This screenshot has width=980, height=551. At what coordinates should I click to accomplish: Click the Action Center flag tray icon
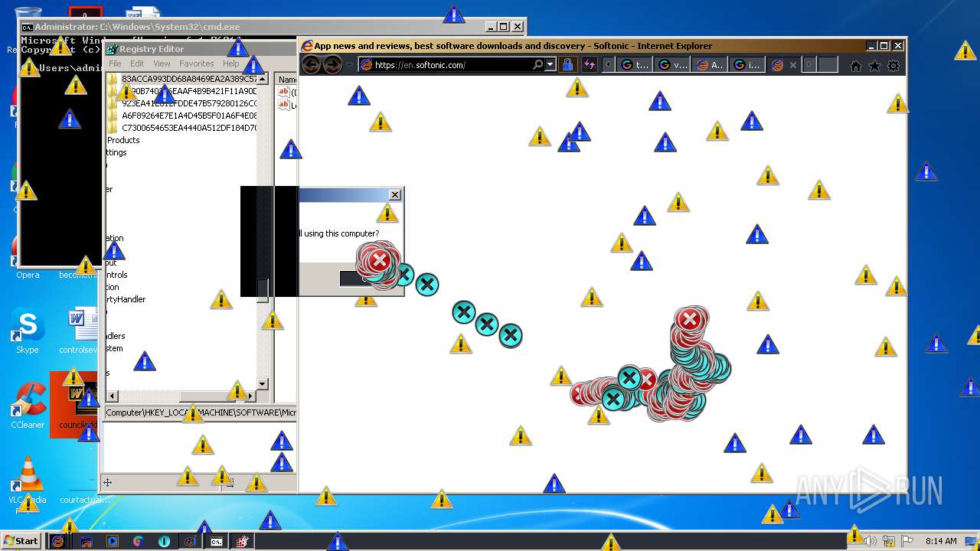pyautogui.click(x=908, y=541)
